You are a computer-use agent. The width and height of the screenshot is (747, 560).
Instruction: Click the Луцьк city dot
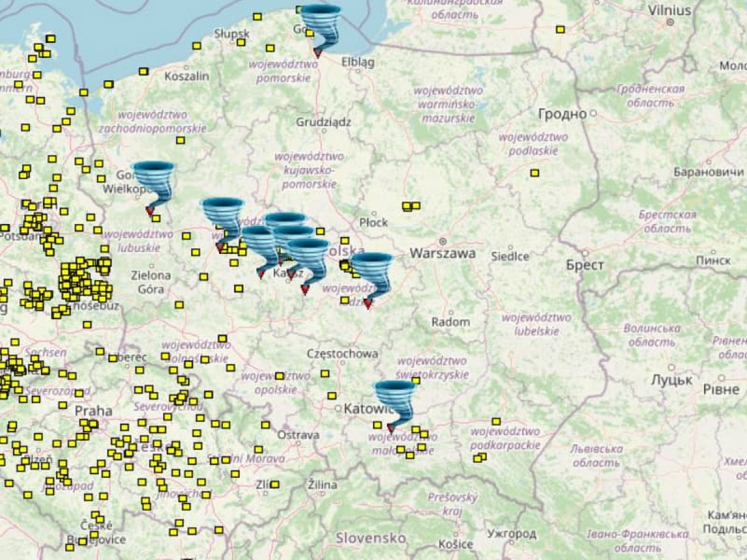point(671,368)
